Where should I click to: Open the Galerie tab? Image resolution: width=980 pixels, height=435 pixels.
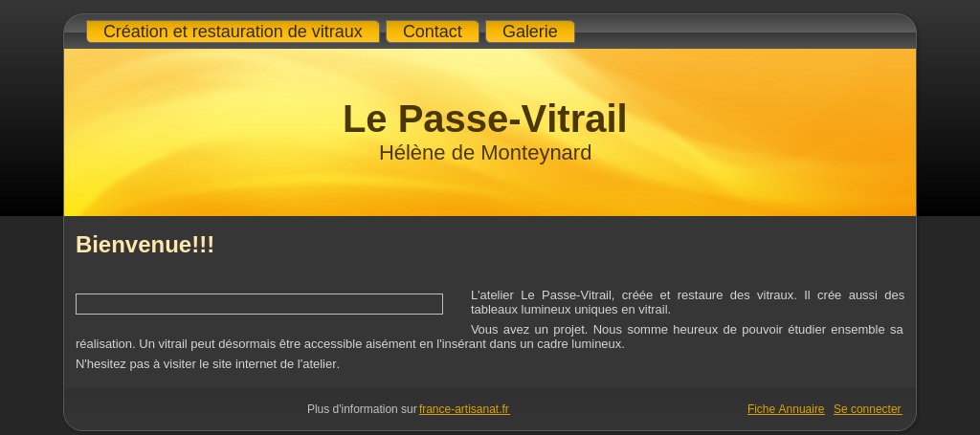[x=529, y=32]
